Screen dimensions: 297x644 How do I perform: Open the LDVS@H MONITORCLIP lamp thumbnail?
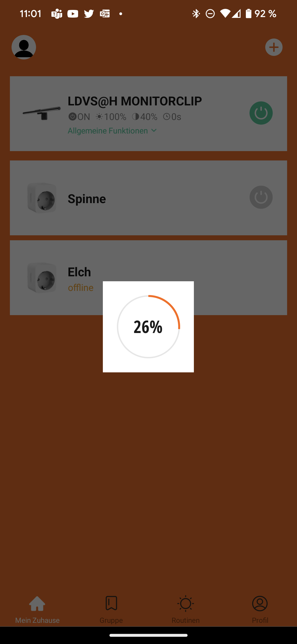click(x=42, y=113)
